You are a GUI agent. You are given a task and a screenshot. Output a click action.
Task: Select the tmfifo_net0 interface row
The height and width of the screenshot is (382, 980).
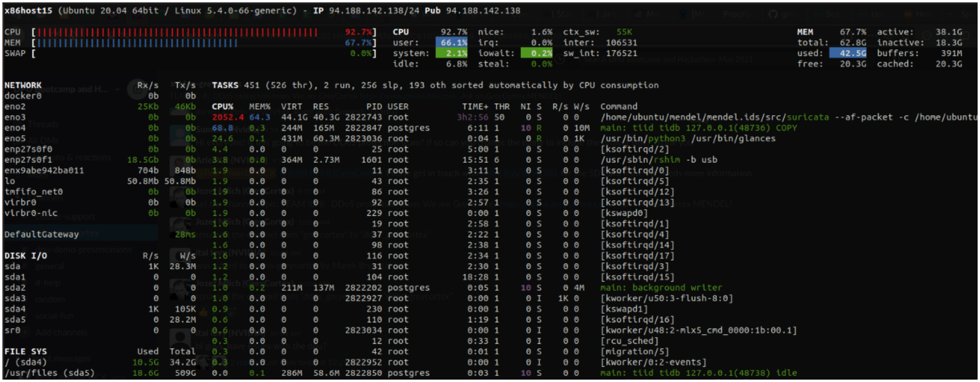pyautogui.click(x=100, y=191)
